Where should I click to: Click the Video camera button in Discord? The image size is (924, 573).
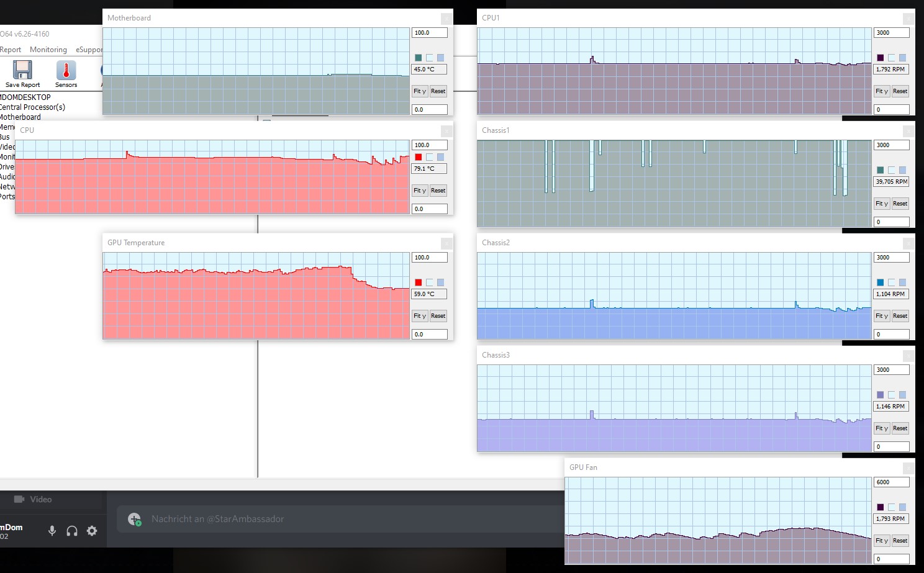pos(33,499)
